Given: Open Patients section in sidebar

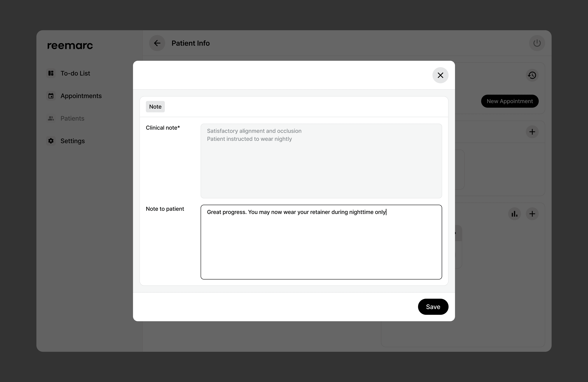Looking at the screenshot, I should click(72, 118).
